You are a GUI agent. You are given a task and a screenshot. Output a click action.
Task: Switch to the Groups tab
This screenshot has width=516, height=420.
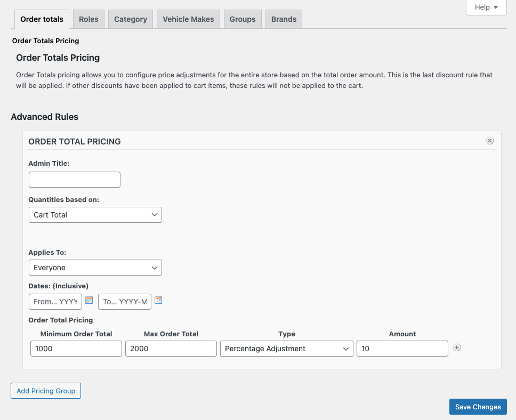pos(243,19)
